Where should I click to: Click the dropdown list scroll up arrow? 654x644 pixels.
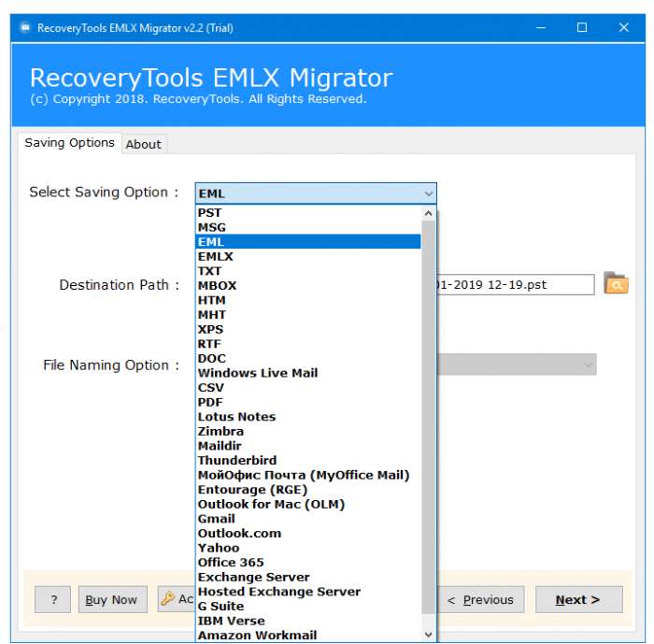pos(428,213)
